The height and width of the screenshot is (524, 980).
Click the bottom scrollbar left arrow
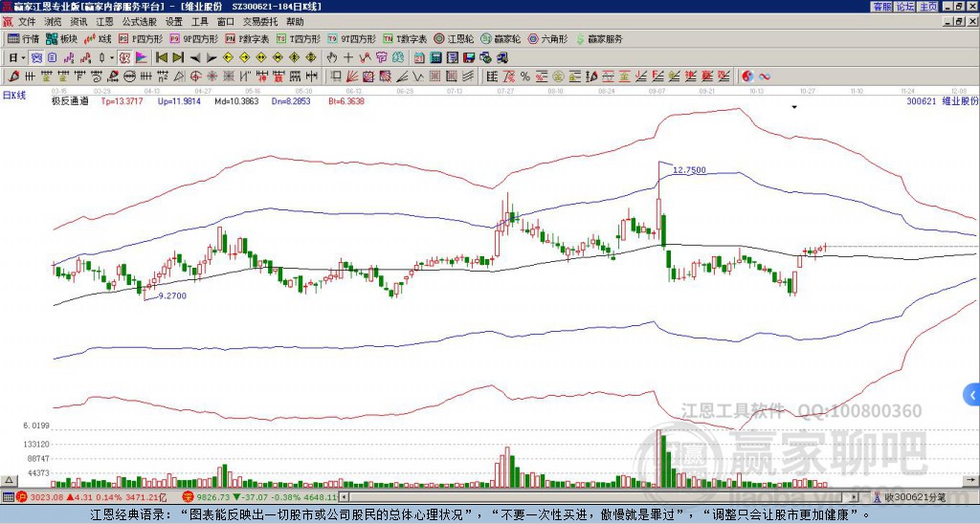coord(344,497)
